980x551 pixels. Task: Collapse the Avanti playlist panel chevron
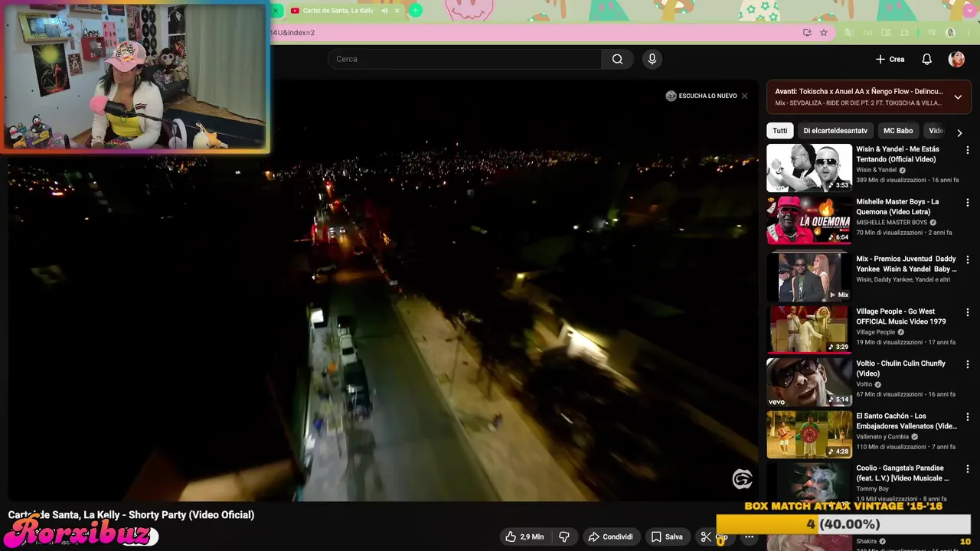tap(957, 97)
